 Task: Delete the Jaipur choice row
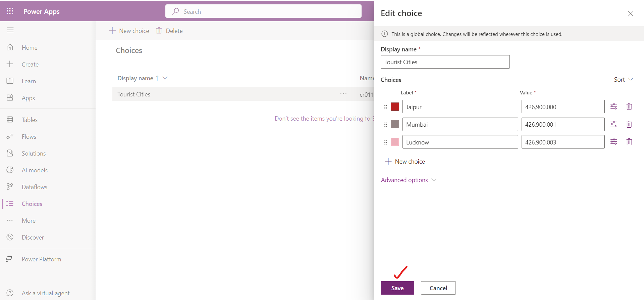tap(629, 106)
